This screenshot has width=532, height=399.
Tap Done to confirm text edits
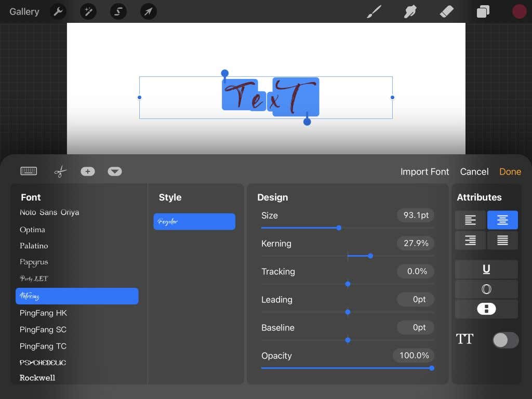(510, 171)
